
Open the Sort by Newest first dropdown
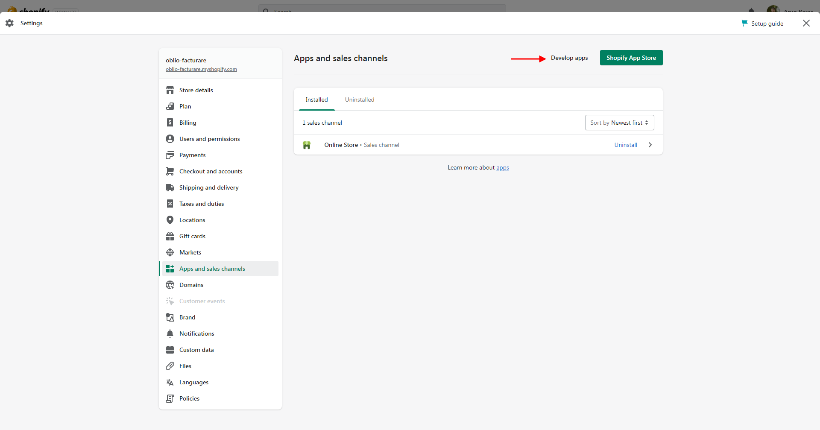[x=619, y=122]
